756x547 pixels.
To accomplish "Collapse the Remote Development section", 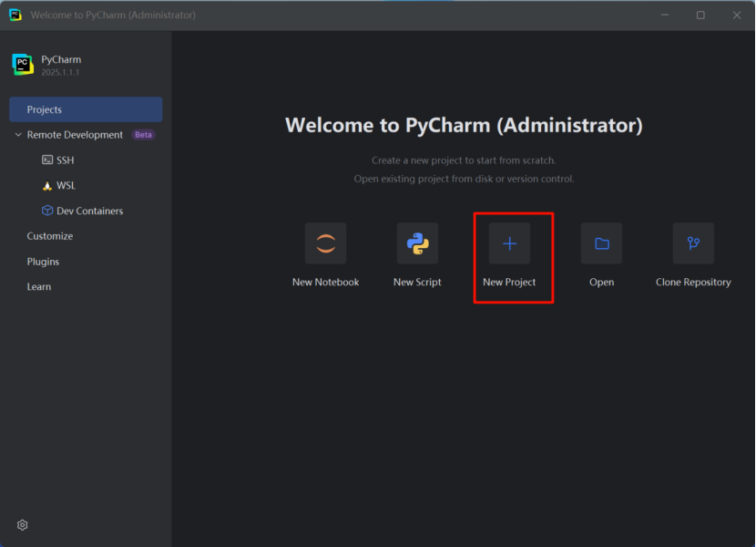I will coord(18,135).
